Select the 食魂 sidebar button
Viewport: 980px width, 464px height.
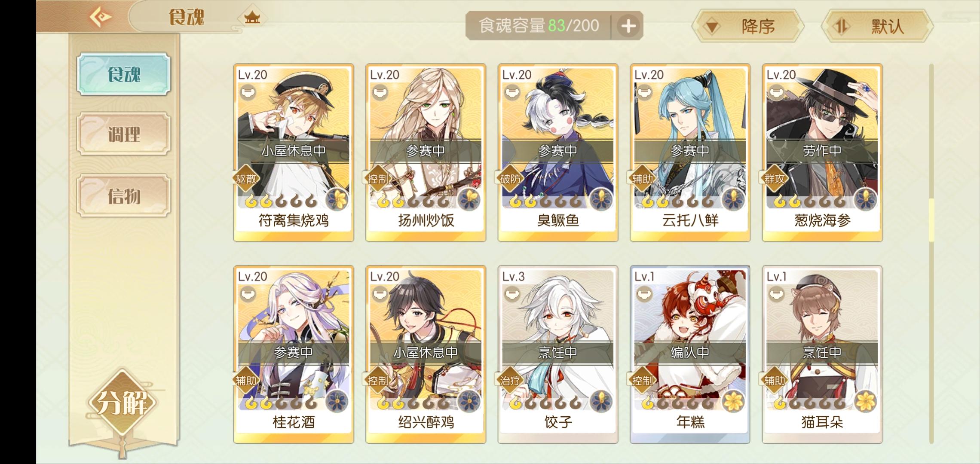tap(124, 74)
